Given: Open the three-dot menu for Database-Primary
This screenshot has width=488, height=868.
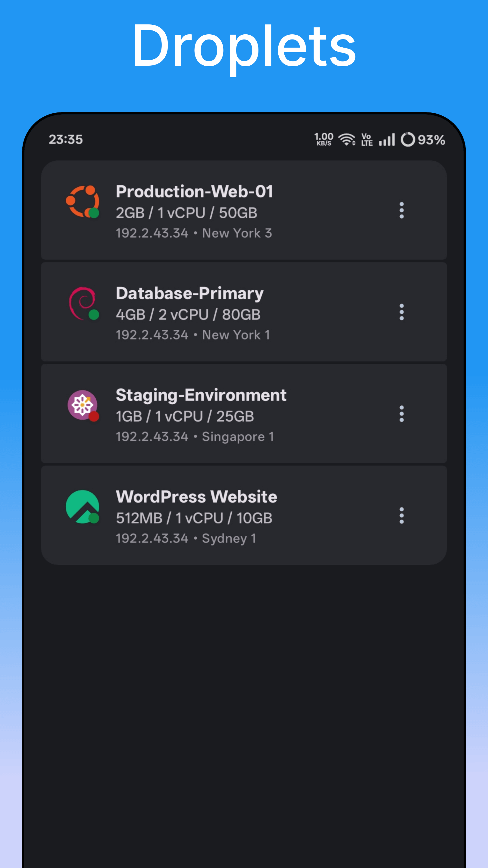Looking at the screenshot, I should (x=402, y=312).
